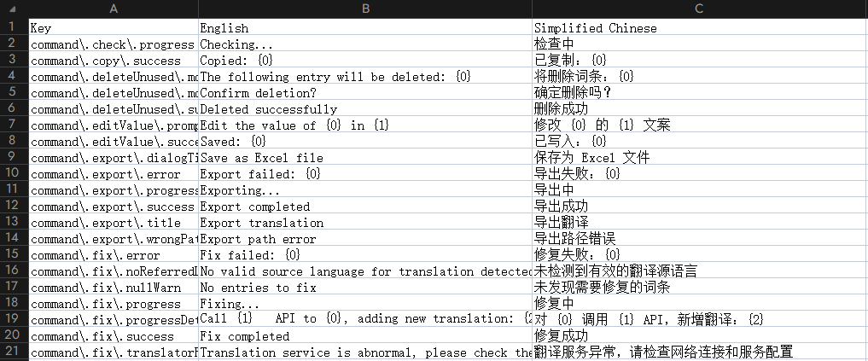Select key cell 'command\.fix\.error'
This screenshot has height=361, width=868.
pyautogui.click(x=114, y=254)
